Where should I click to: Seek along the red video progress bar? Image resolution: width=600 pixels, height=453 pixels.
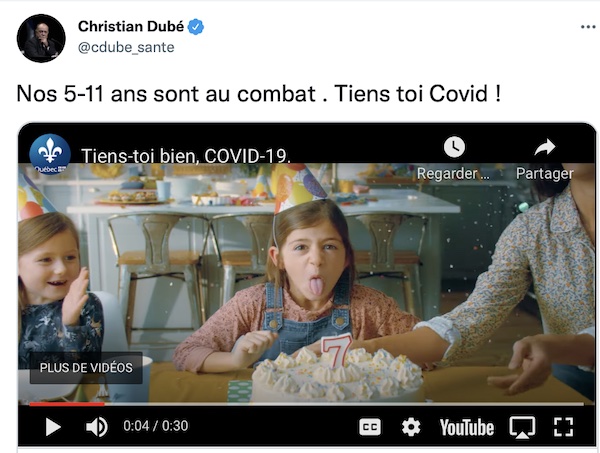[x=306, y=404]
